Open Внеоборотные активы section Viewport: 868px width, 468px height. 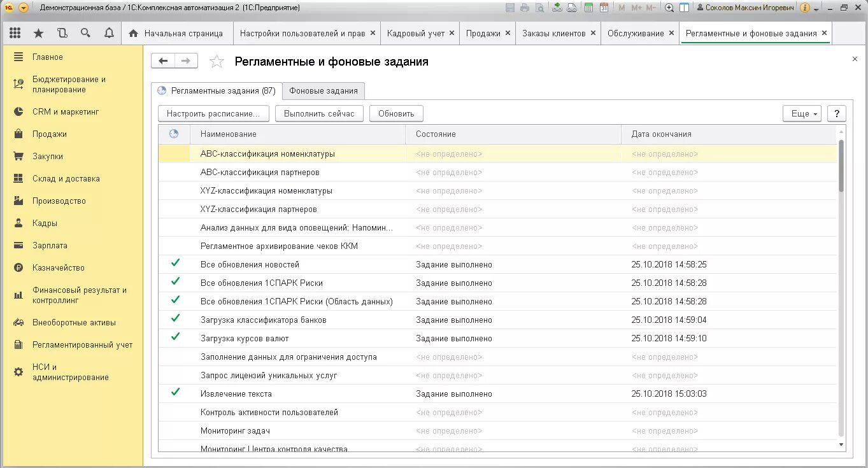75,322
